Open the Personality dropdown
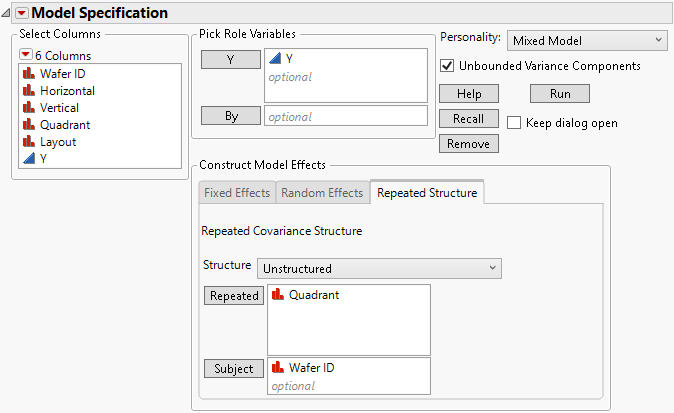The width and height of the screenshot is (674, 413). (x=586, y=40)
